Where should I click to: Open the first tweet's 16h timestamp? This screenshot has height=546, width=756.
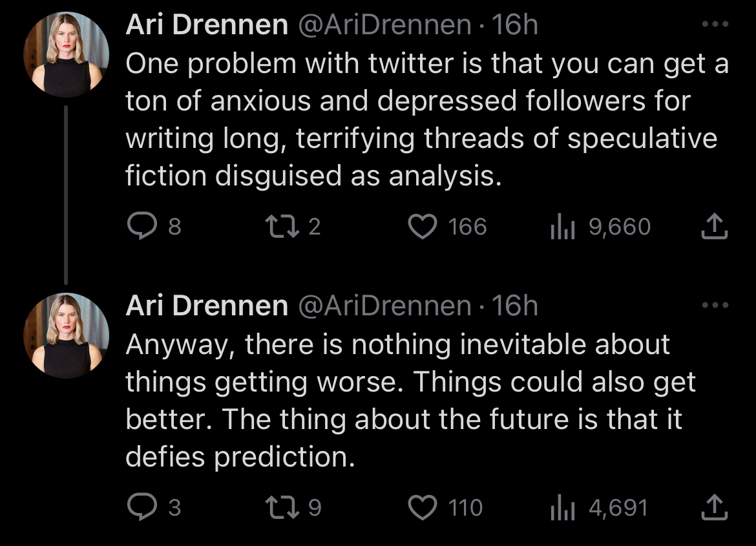pos(514,25)
